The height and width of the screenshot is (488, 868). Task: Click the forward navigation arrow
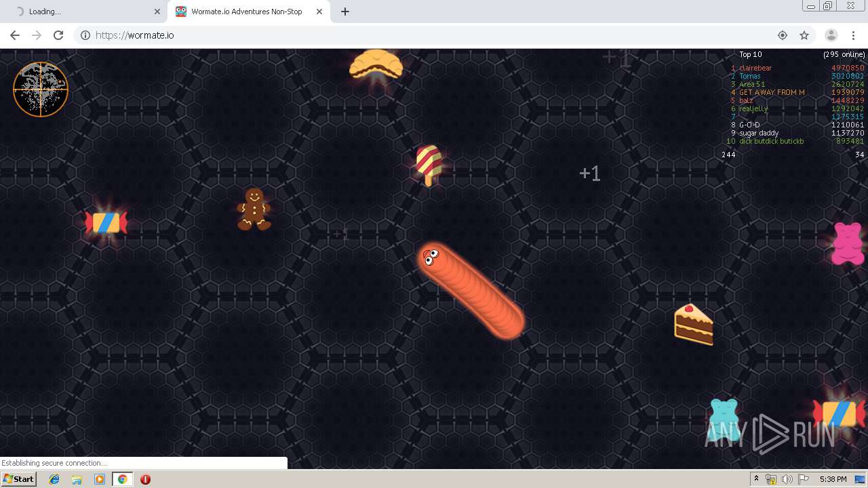point(37,35)
